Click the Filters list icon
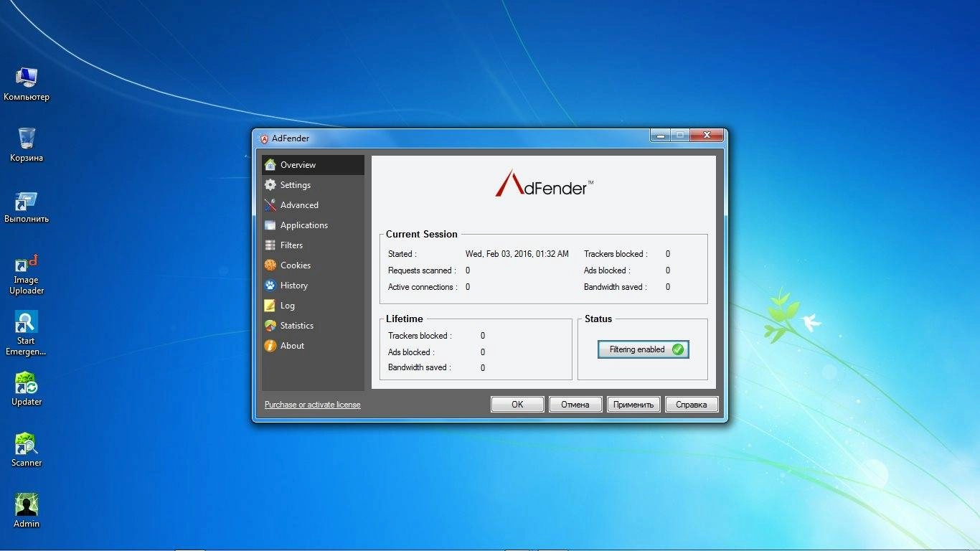Screen dimensions: 980x551 coord(270,245)
